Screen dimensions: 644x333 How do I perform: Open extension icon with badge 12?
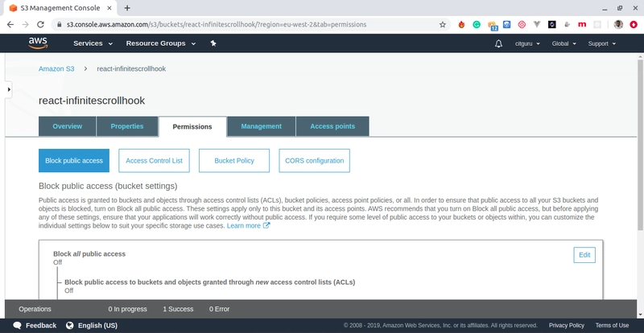pos(493,26)
